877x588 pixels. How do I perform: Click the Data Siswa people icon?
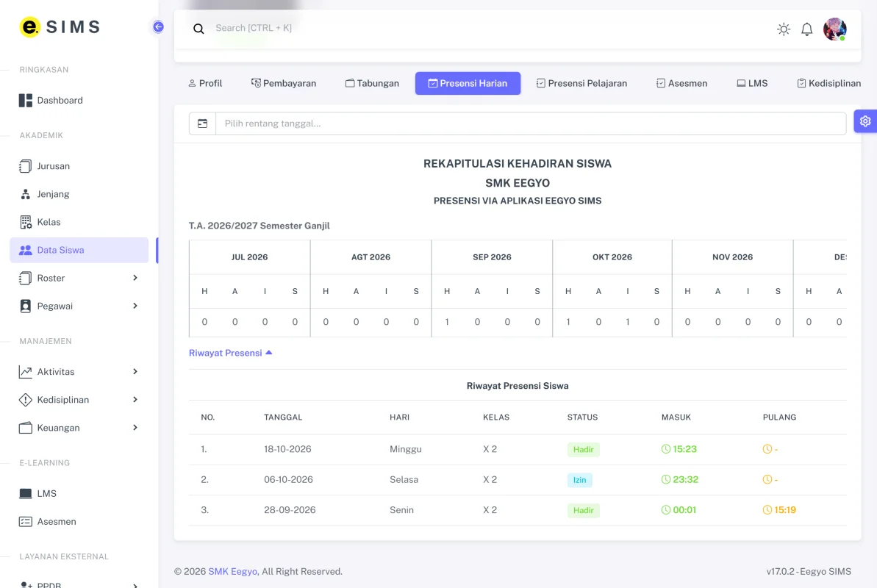tap(26, 250)
